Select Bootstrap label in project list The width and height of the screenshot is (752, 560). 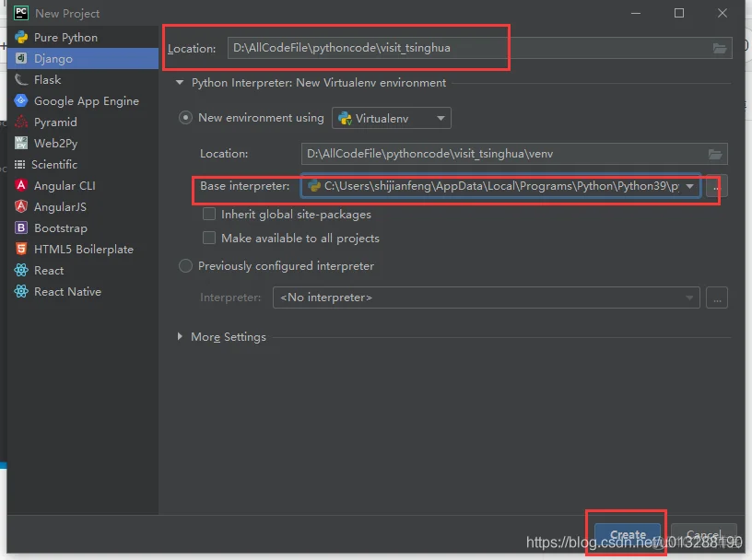[x=61, y=228]
